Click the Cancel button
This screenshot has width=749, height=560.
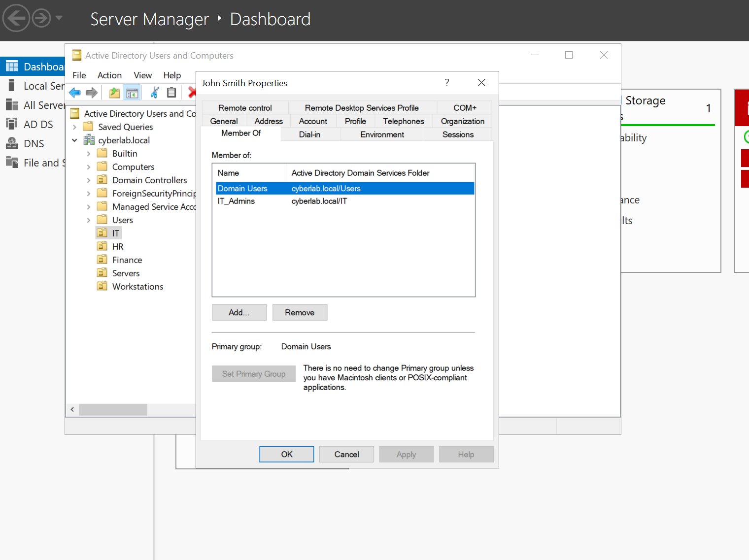point(347,455)
